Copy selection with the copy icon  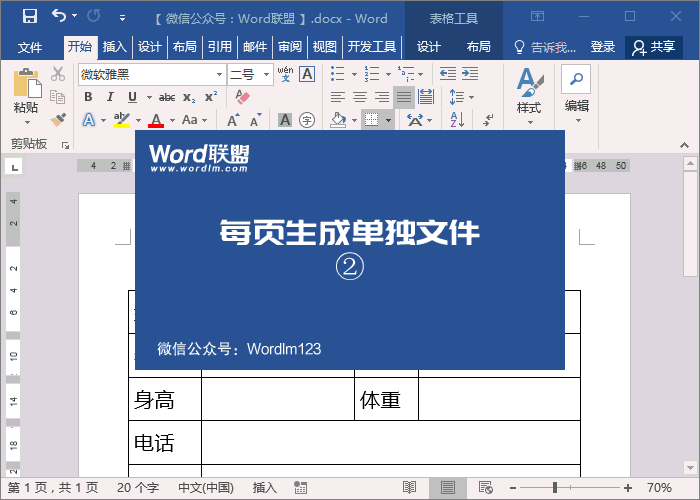[x=58, y=96]
